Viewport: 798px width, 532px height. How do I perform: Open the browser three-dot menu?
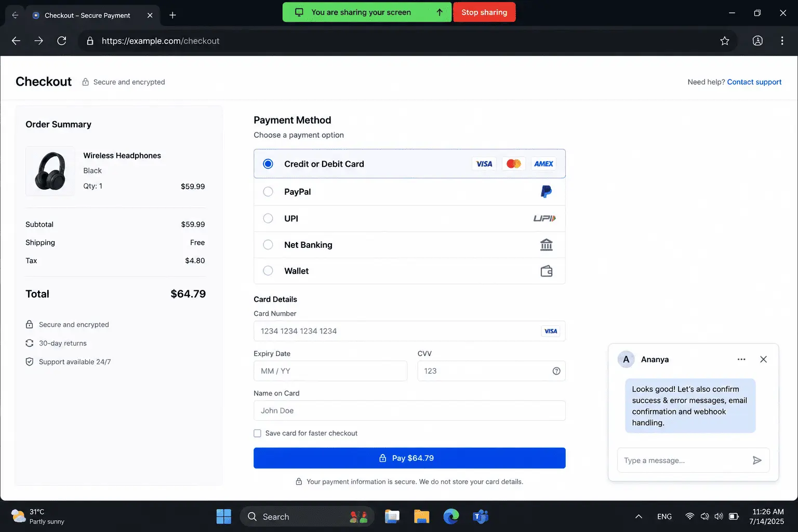point(782,41)
